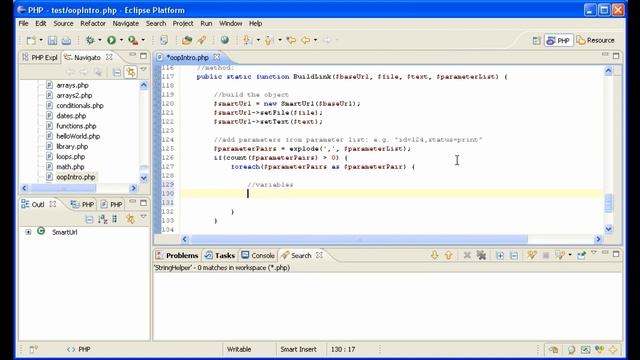The width and height of the screenshot is (640, 360).
Task: Show previous match in Search view
Action: point(449,256)
